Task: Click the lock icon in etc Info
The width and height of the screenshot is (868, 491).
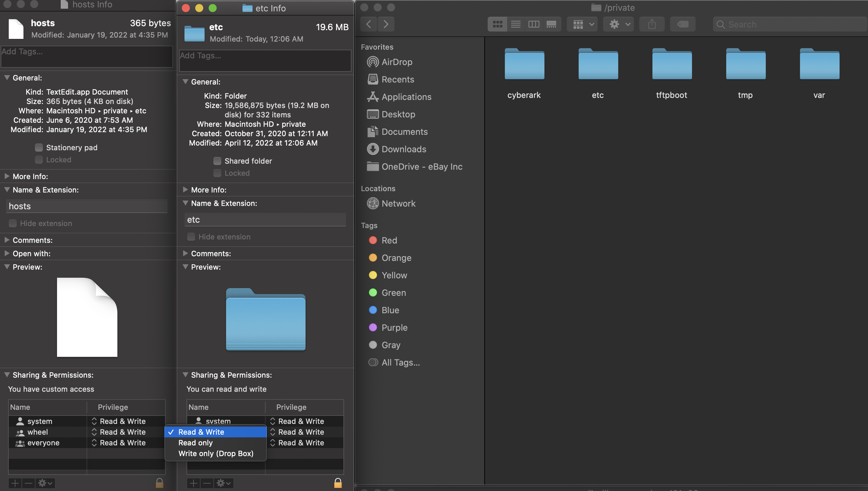Action: point(338,483)
